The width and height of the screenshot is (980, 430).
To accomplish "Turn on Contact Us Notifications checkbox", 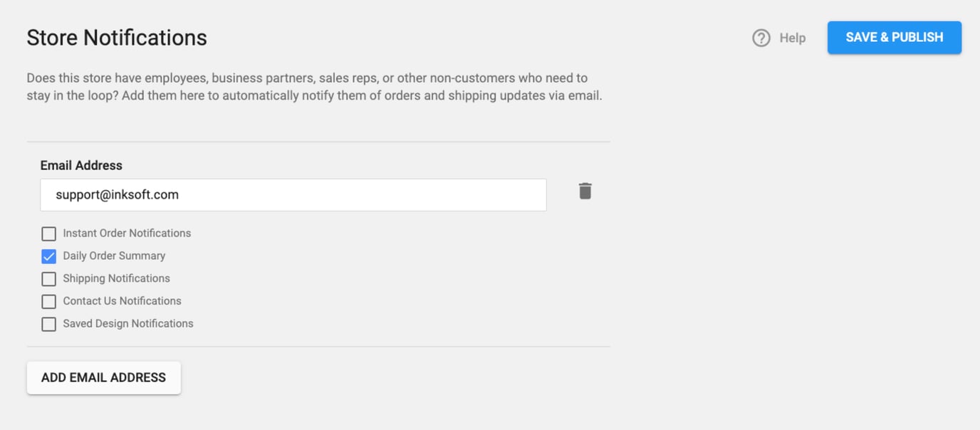I will coord(48,301).
